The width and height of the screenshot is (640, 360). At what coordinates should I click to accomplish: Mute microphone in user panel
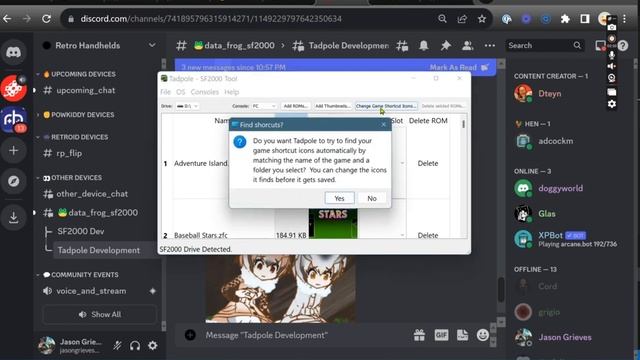coord(118,346)
